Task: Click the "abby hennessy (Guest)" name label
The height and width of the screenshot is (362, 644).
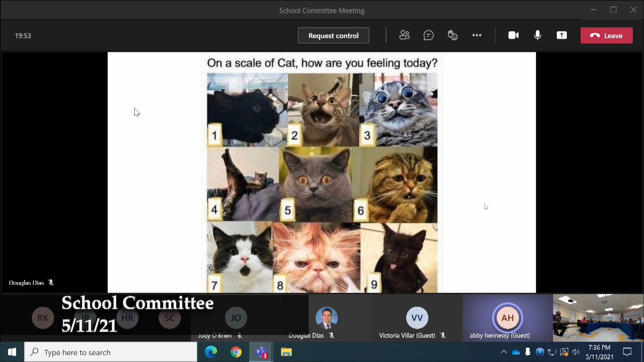Action: coord(500,335)
